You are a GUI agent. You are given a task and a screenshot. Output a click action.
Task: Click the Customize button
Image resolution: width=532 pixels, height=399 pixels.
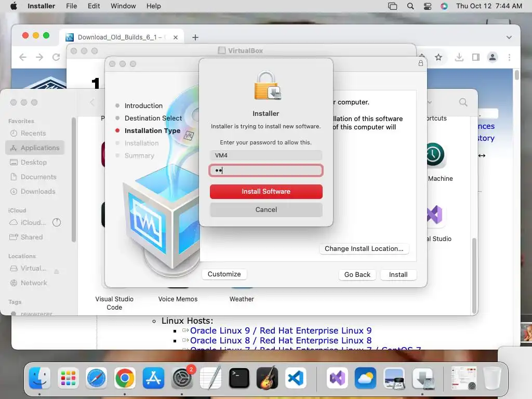coord(224,274)
